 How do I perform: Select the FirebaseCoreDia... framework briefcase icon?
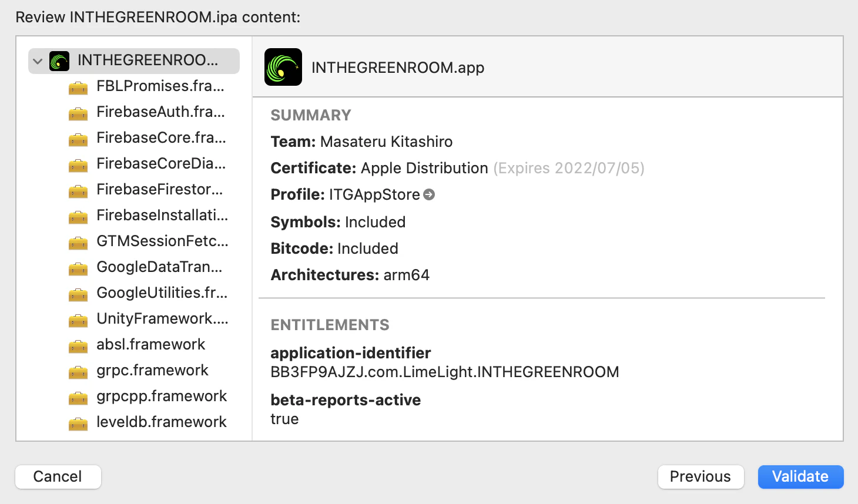coord(78,165)
